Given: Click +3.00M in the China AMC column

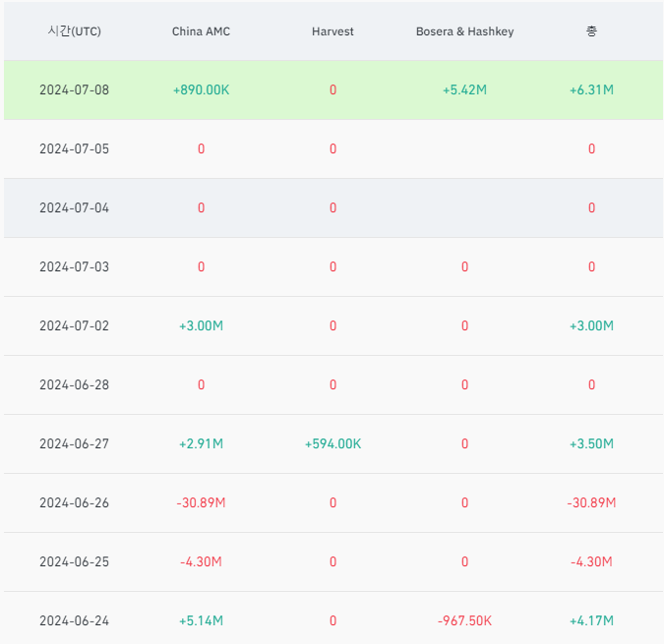Looking at the screenshot, I should pyautogui.click(x=201, y=325).
